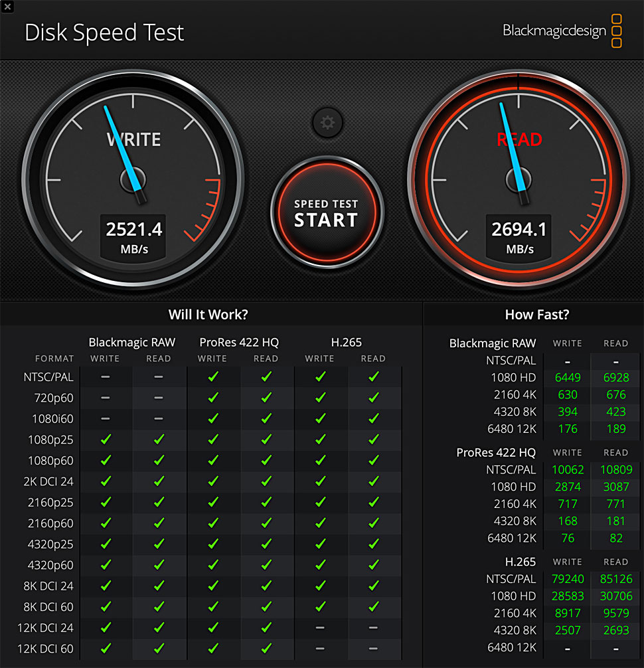
Task: Click H.265 write checkmark for 1080i60
Action: tap(320, 418)
